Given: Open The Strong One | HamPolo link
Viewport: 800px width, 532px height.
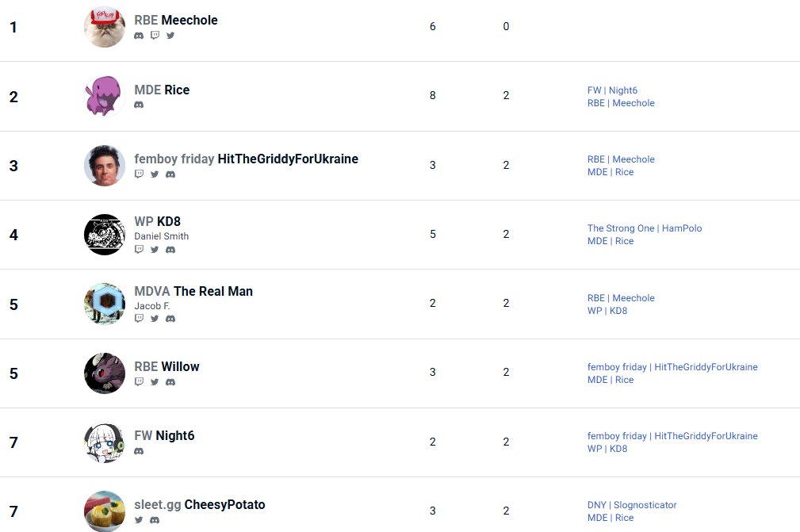Looking at the screenshot, I should pyautogui.click(x=645, y=228).
